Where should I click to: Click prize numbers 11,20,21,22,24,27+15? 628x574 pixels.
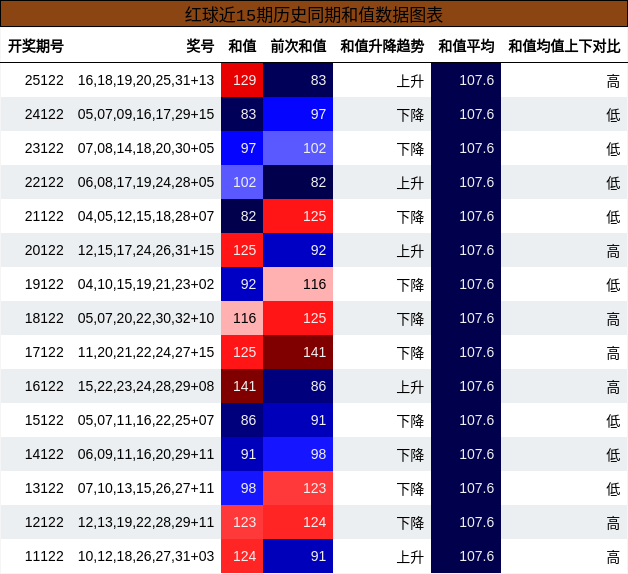click(x=146, y=352)
